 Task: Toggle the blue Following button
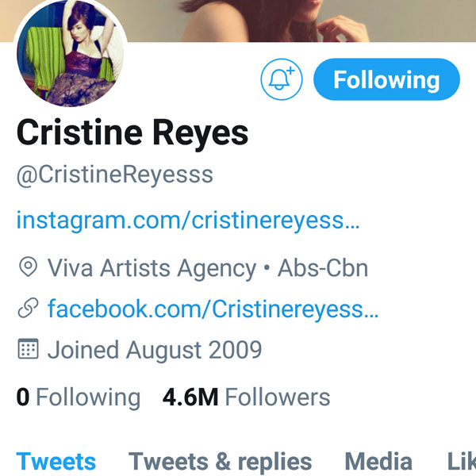point(386,79)
